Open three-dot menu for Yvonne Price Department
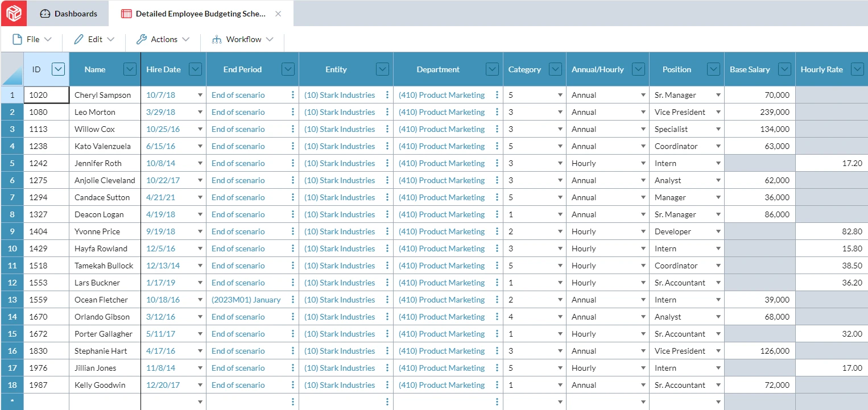Screen dimensions: 868x410 (x=497, y=231)
